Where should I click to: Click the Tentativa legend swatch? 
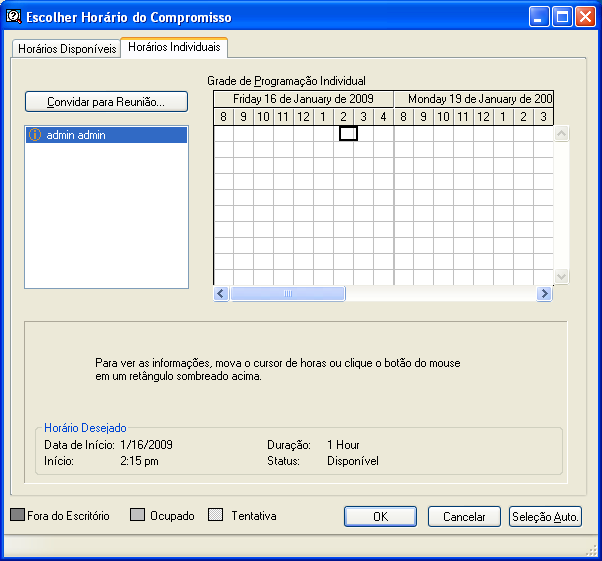point(215,515)
